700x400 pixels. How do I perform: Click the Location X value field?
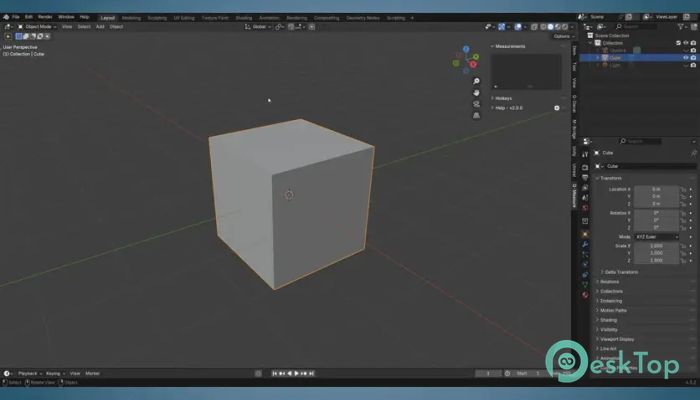[656, 189]
